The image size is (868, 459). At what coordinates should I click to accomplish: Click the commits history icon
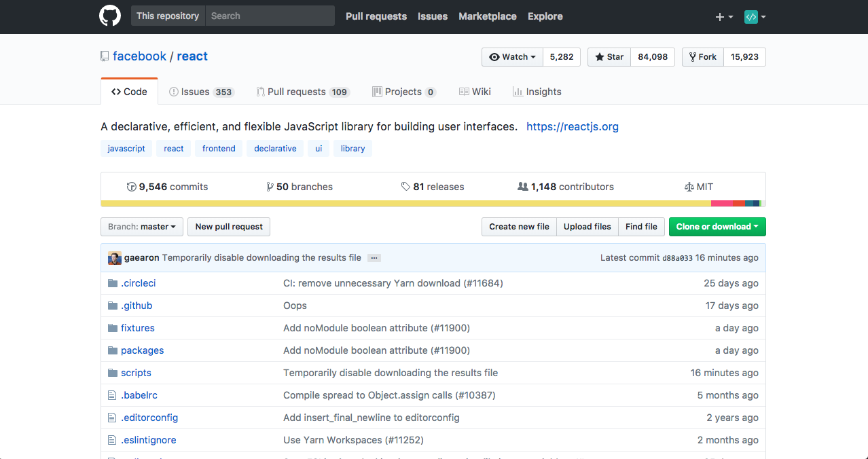(x=131, y=186)
